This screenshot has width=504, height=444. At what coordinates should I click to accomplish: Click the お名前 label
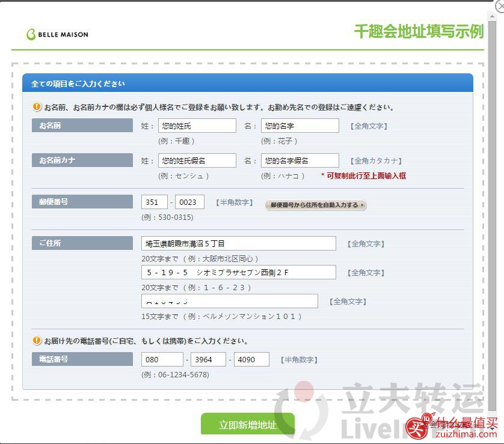point(82,125)
